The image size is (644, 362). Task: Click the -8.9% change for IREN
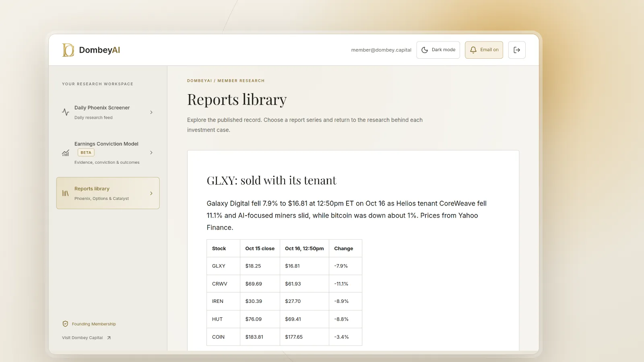(x=341, y=301)
